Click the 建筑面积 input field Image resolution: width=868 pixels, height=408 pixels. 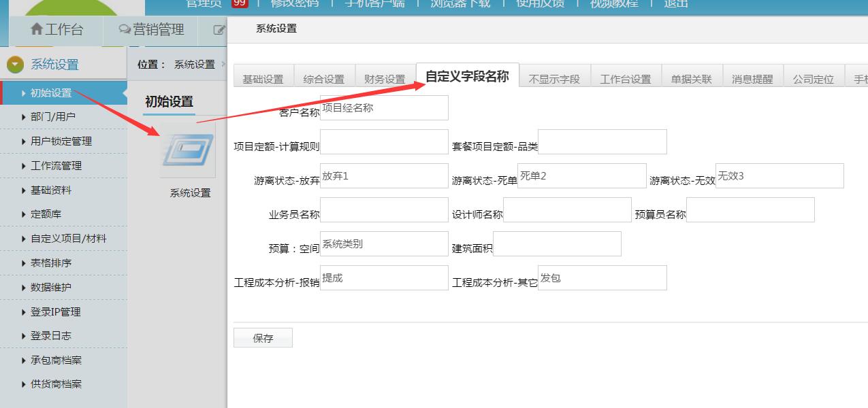(557, 244)
